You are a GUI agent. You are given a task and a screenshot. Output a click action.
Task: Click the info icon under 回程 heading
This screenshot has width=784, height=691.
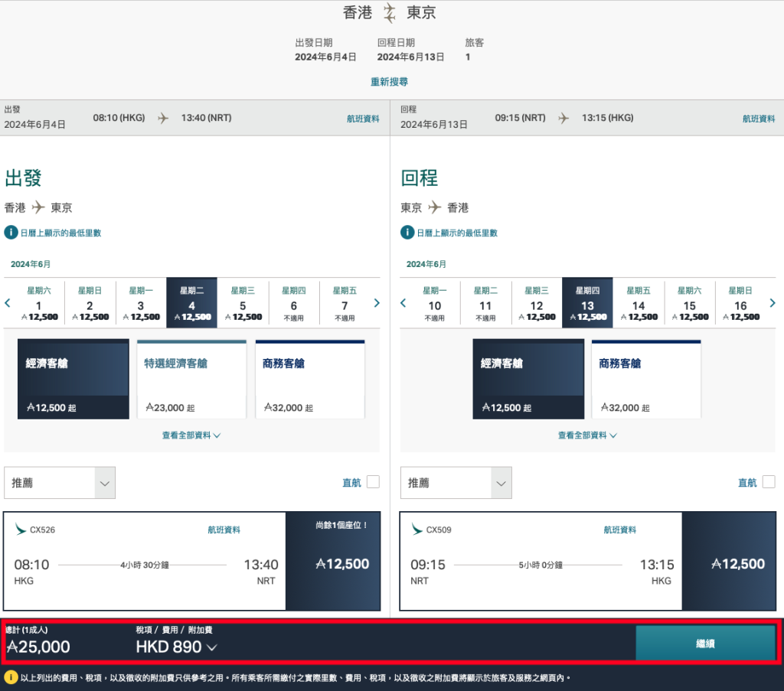tap(407, 233)
